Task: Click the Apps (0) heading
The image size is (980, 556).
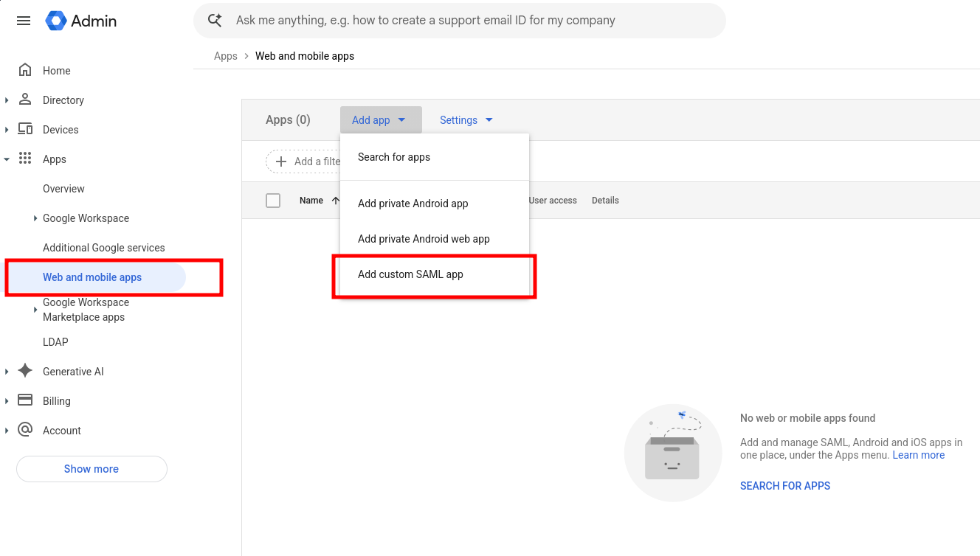Action: coord(288,120)
